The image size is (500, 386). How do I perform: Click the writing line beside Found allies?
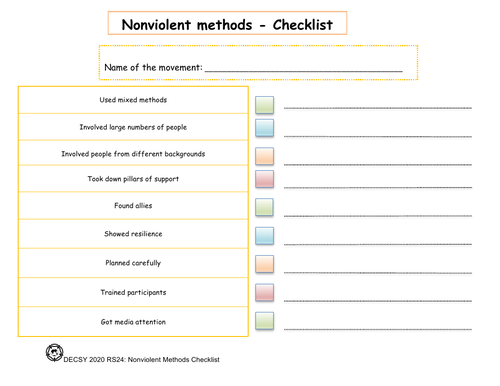378,216
